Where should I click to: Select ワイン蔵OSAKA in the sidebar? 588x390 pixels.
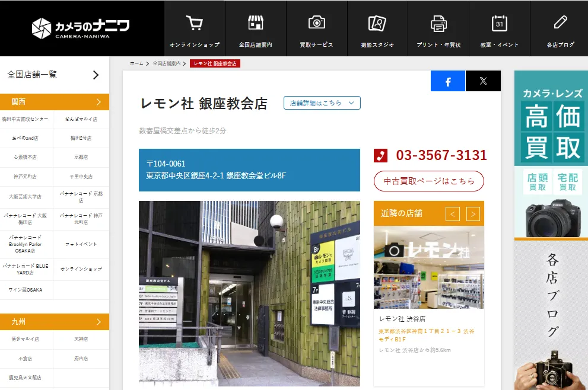[x=25, y=290]
